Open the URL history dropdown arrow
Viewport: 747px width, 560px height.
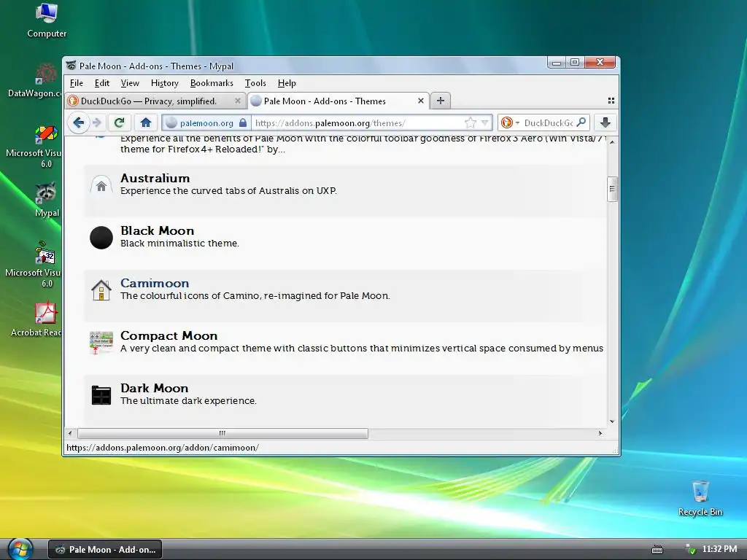(x=485, y=122)
